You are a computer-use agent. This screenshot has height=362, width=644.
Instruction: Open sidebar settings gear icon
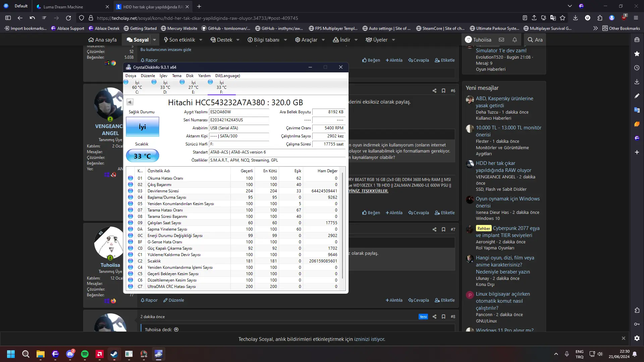click(x=637, y=338)
